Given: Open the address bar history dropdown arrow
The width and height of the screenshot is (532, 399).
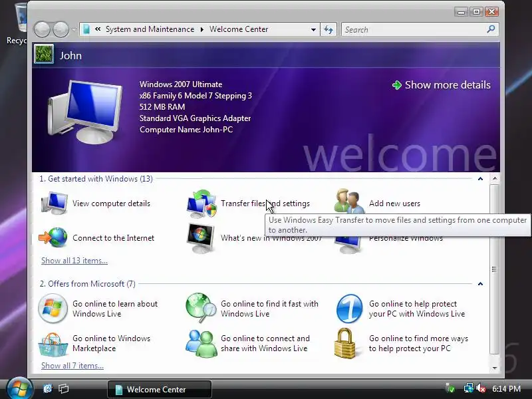Looking at the screenshot, I should point(313,30).
